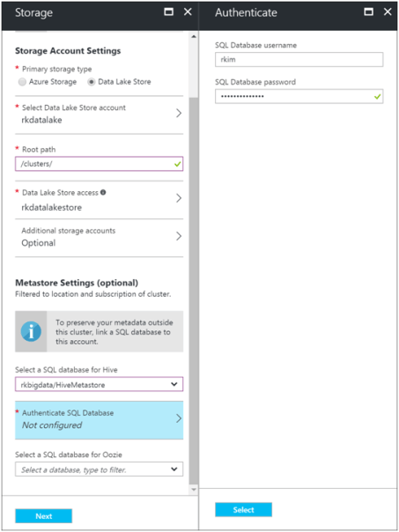Click the Root path input field
The height and width of the screenshot is (532, 399).
[x=99, y=164]
